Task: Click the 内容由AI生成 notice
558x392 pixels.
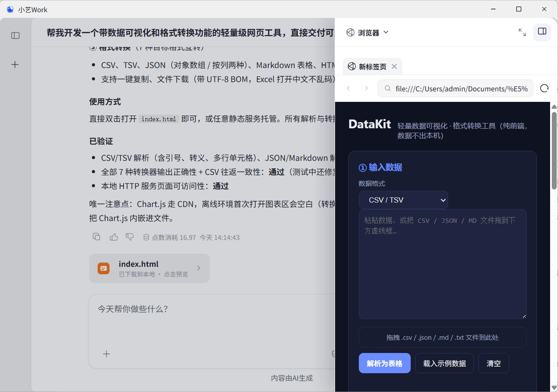Action: click(x=292, y=378)
